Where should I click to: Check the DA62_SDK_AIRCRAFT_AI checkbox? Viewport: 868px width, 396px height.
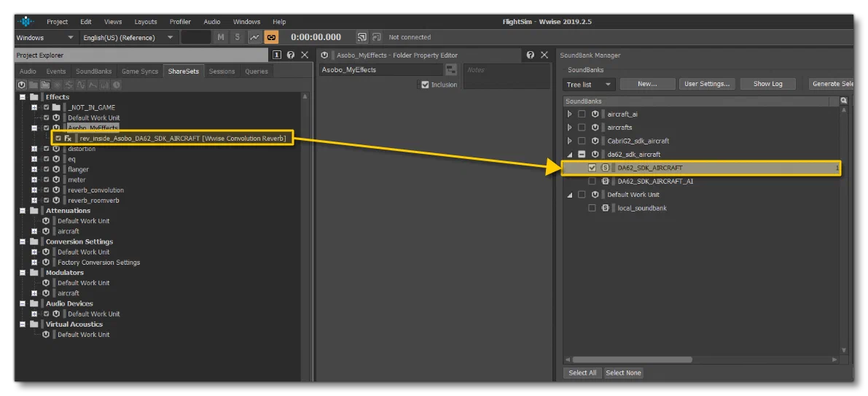[592, 181]
